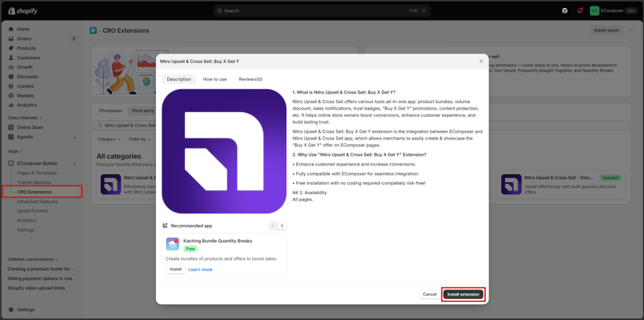644x320 pixels.
Task: Expand Sidekick conversations
Action: tap(33, 259)
